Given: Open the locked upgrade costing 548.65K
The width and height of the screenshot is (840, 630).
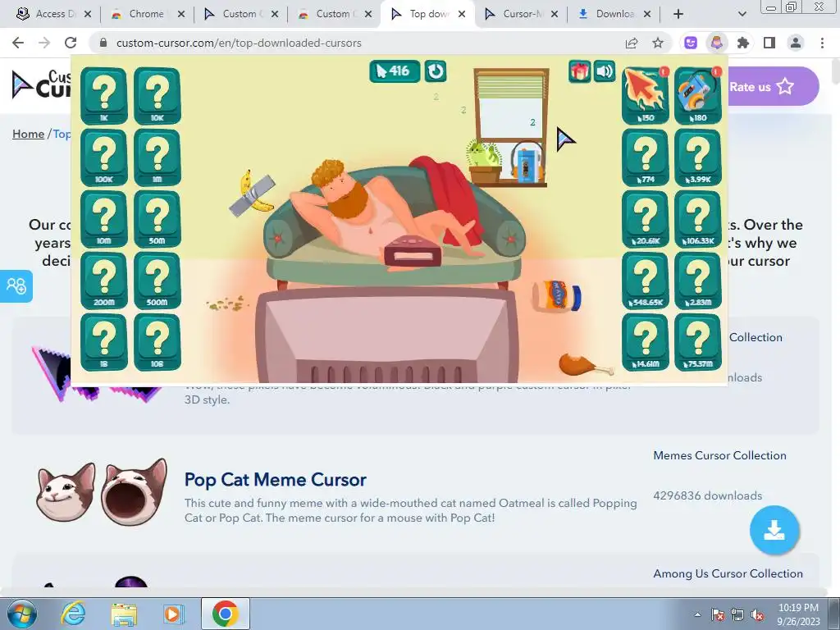Looking at the screenshot, I should tap(645, 281).
